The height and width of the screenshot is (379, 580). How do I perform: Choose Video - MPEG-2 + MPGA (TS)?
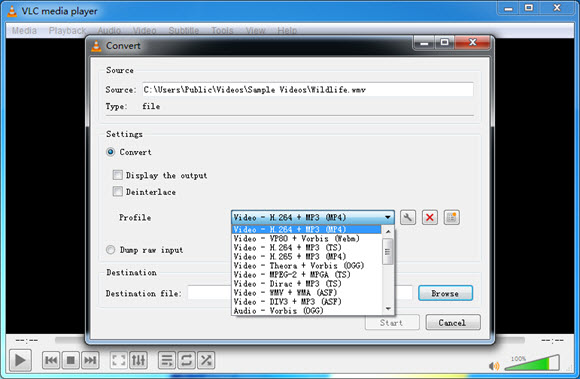pos(306,275)
